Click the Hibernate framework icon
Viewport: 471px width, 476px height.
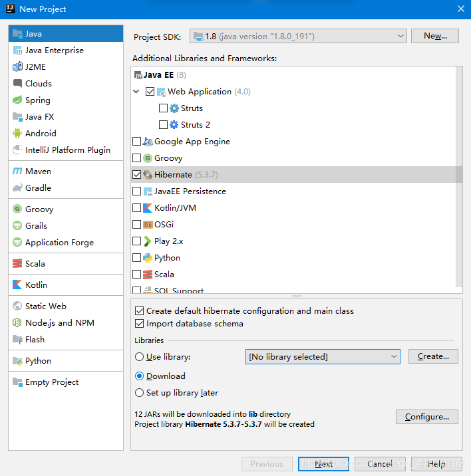[x=148, y=175]
